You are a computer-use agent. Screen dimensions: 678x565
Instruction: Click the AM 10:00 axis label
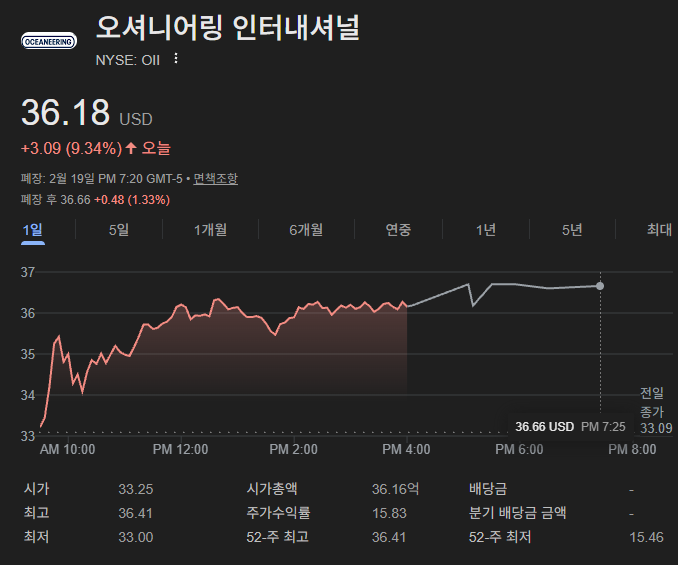(x=67, y=450)
